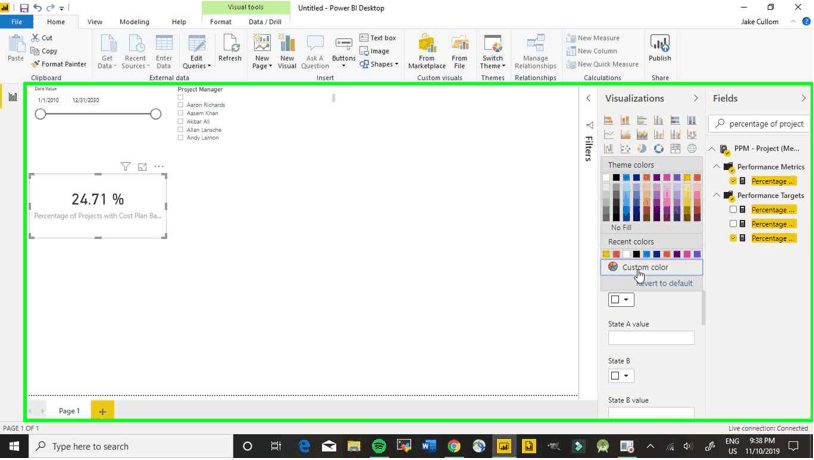814x460 pixels.
Task: Switch to the View ribbon tab
Action: 94,22
